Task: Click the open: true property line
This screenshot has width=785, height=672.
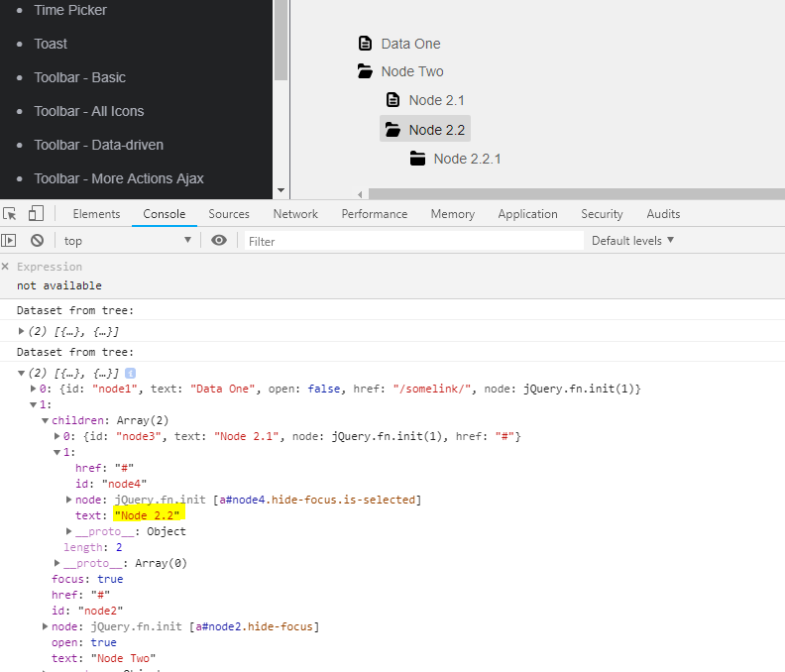Action: (83, 642)
